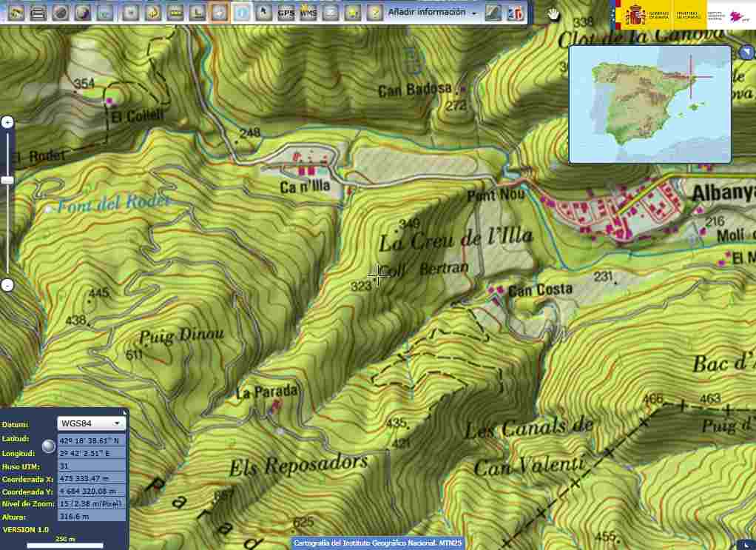Viewport: 756px width, 550px height.
Task: Zoom out with the minus button
Action: (7, 285)
